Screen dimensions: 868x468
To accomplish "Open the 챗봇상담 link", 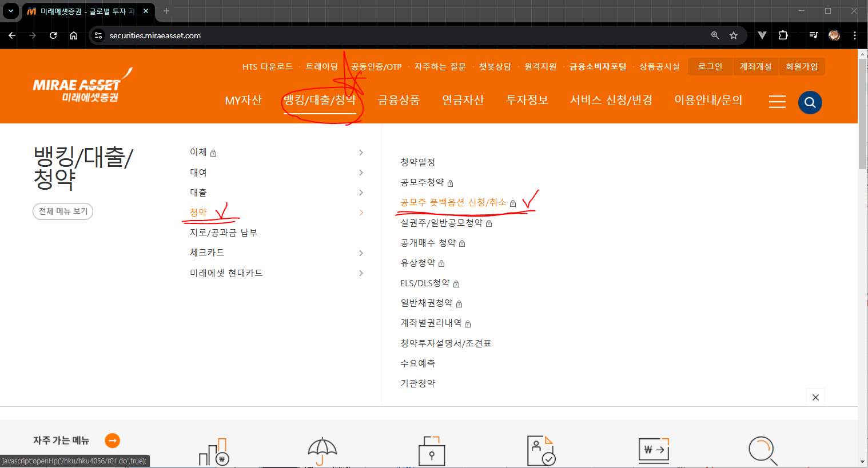I will 495,67.
